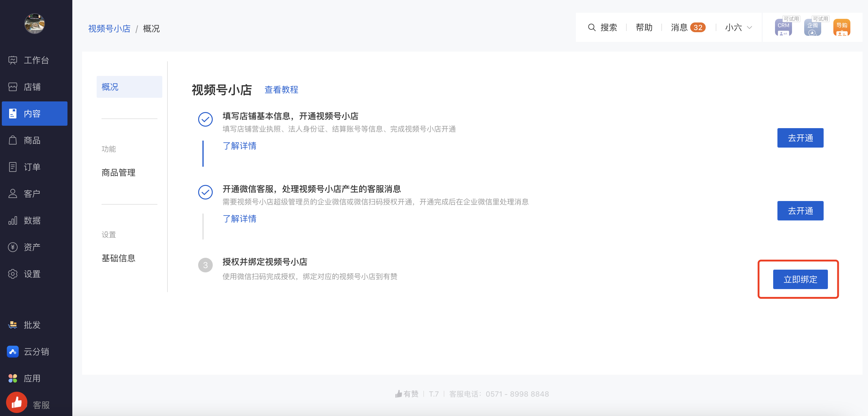
Task: Click the 批发 wholesale cart icon
Action: click(x=13, y=325)
